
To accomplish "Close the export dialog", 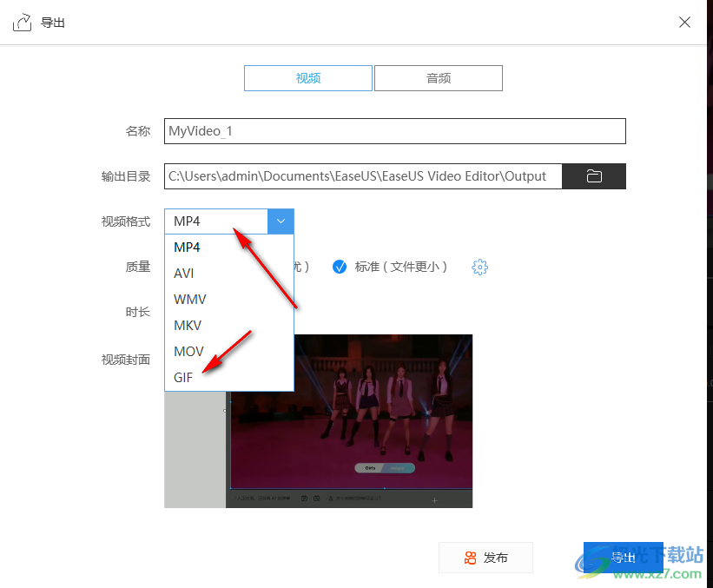I will click(685, 23).
